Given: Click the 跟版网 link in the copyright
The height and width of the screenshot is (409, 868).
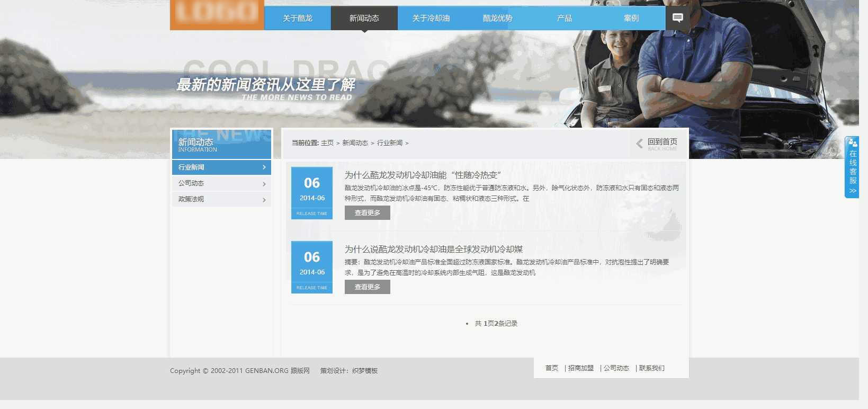Looking at the screenshot, I should tap(300, 371).
